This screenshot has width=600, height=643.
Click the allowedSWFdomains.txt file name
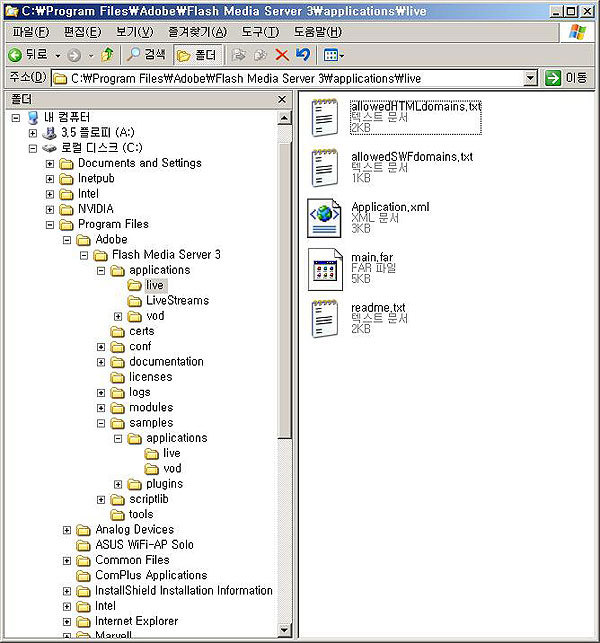[x=412, y=157]
